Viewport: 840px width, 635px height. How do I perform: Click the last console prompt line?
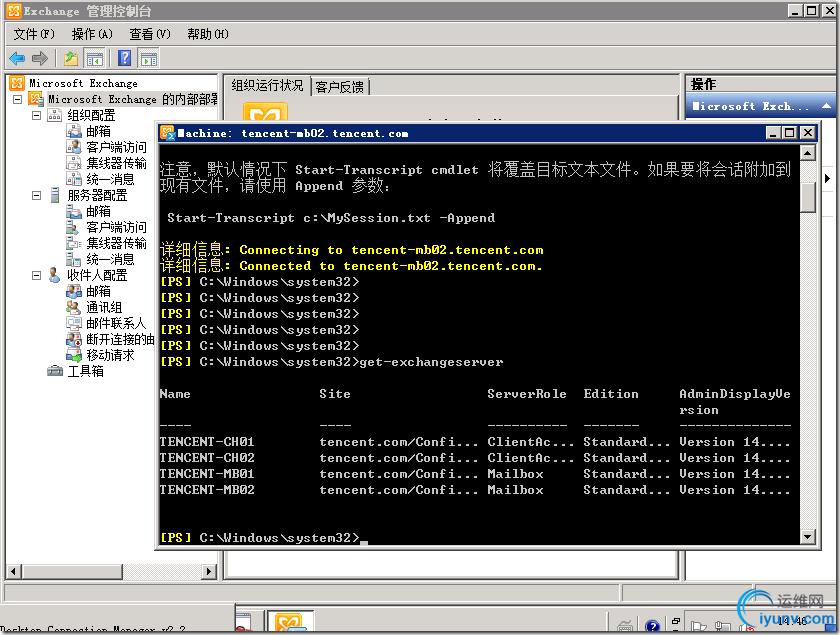(264, 537)
